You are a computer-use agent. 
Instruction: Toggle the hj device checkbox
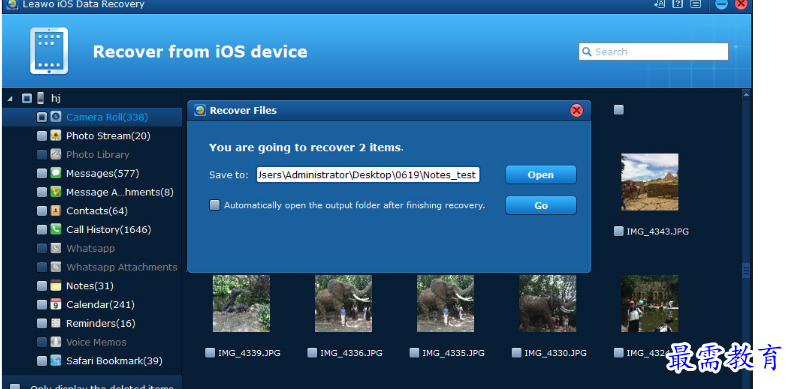[x=27, y=98]
